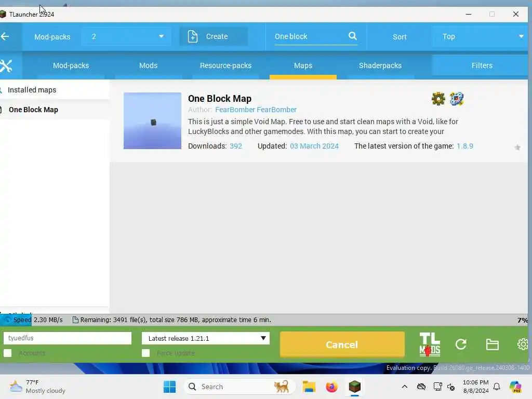Open the weather widget
Screen dimensions: 532x399
point(37,387)
